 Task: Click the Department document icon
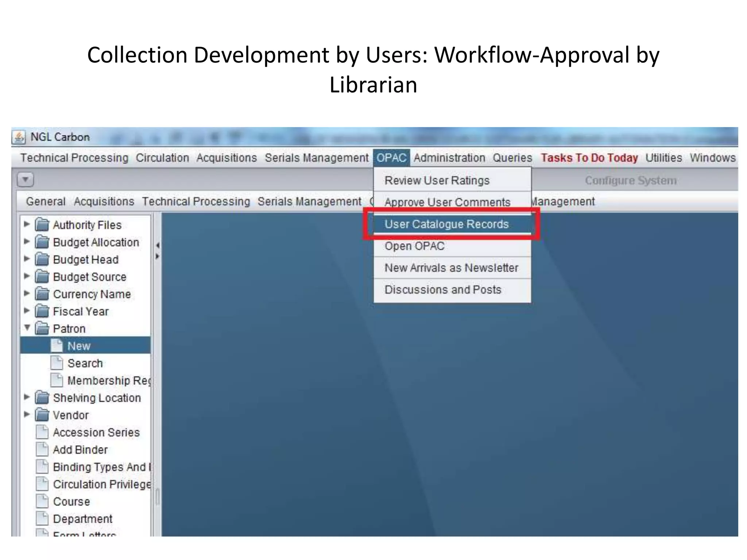click(x=42, y=518)
